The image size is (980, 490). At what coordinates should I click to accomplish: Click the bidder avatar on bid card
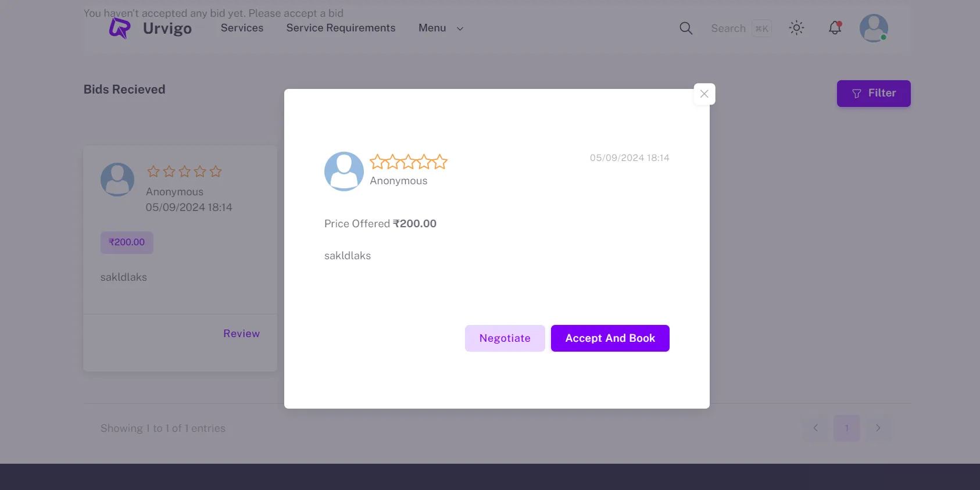click(x=117, y=180)
